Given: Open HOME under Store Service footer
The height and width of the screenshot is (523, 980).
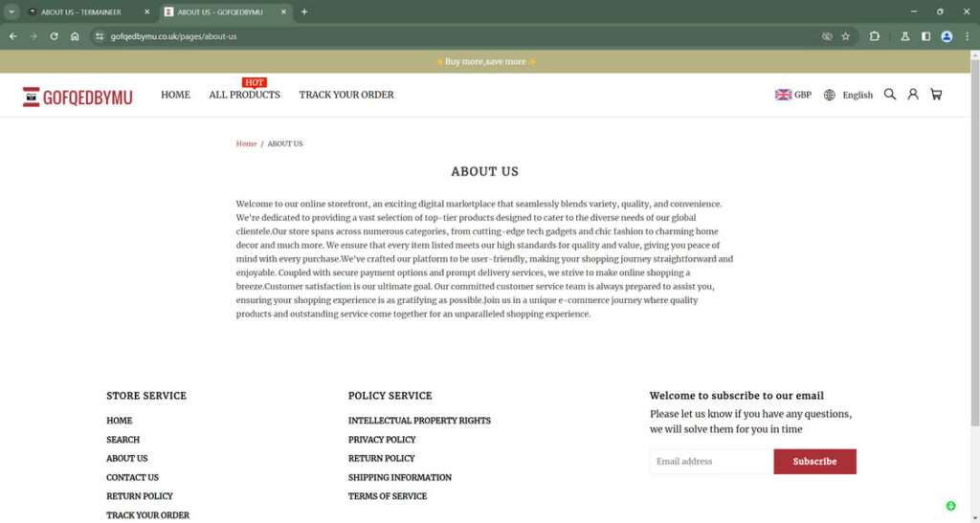Looking at the screenshot, I should coord(120,421).
